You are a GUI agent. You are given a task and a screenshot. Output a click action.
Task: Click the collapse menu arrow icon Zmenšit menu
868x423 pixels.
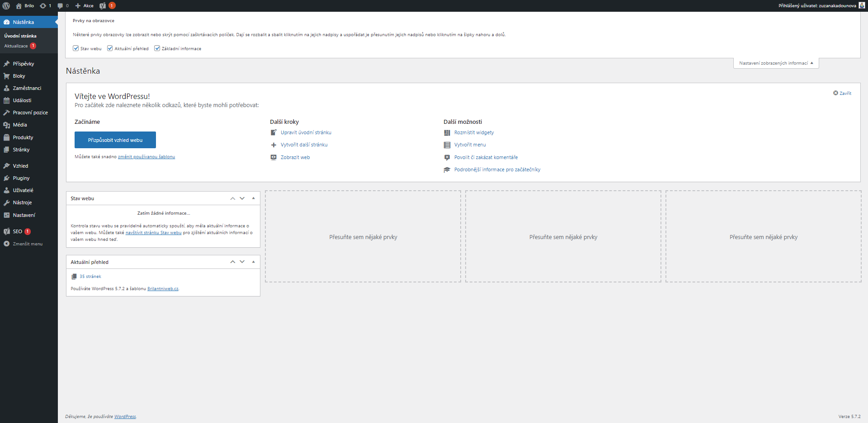pyautogui.click(x=7, y=244)
